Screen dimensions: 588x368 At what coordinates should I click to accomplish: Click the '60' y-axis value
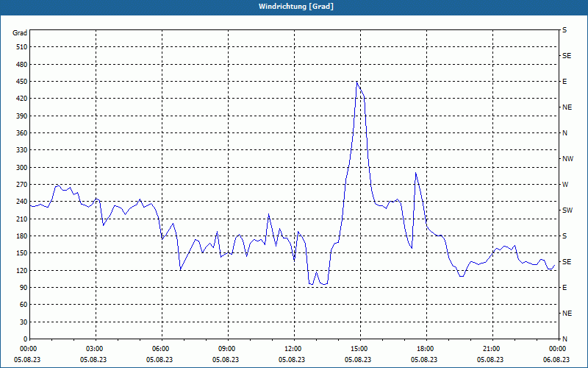[x=24, y=305]
